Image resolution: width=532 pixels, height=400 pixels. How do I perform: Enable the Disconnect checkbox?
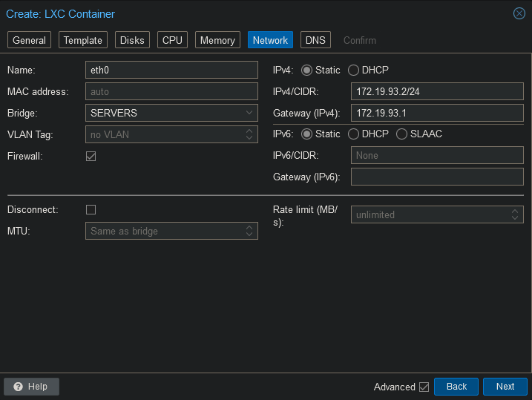[91, 209]
